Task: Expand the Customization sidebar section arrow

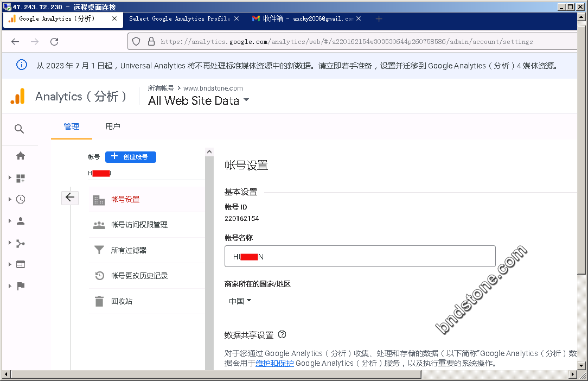Action: coord(10,178)
